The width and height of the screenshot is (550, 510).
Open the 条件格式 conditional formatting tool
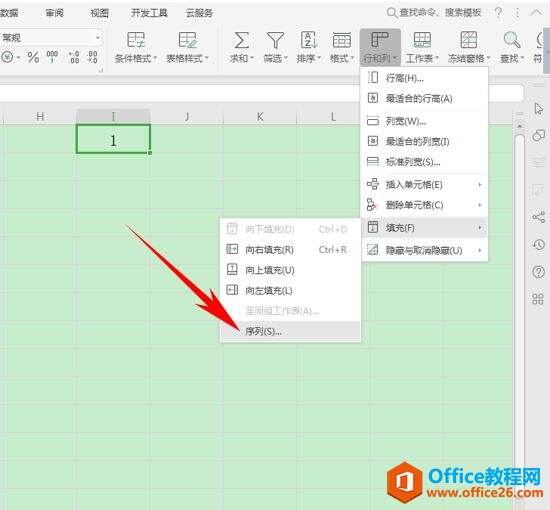pyautogui.click(x=136, y=47)
